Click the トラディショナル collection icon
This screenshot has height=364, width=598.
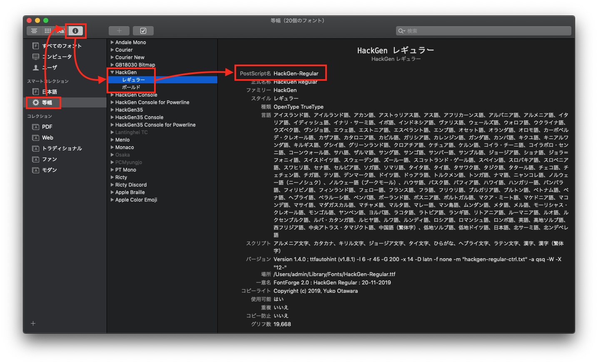point(36,148)
